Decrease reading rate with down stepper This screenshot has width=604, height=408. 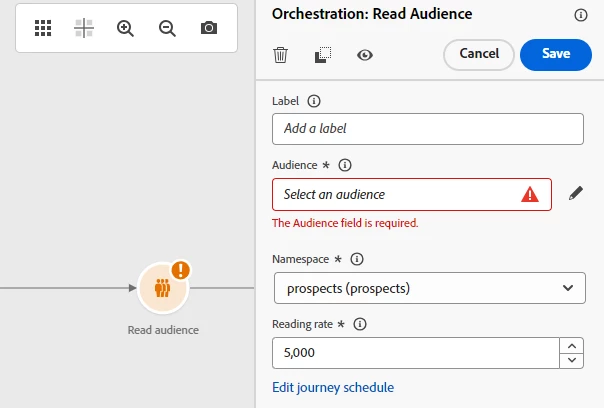[572, 360]
